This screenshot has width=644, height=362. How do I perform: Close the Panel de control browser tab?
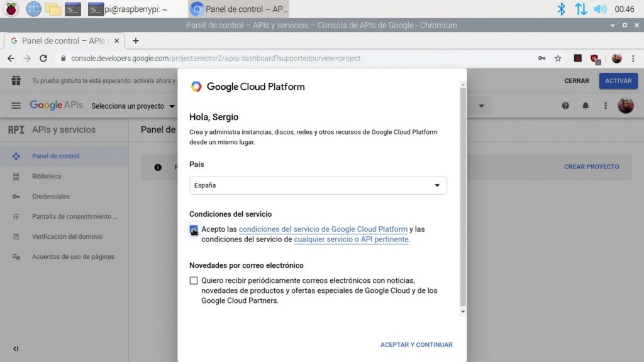point(116,41)
